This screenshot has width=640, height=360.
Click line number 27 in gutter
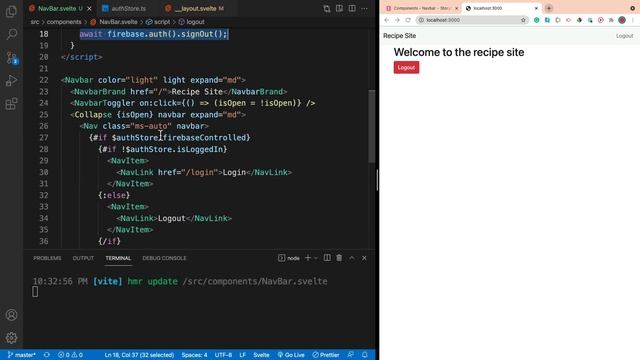click(44, 138)
